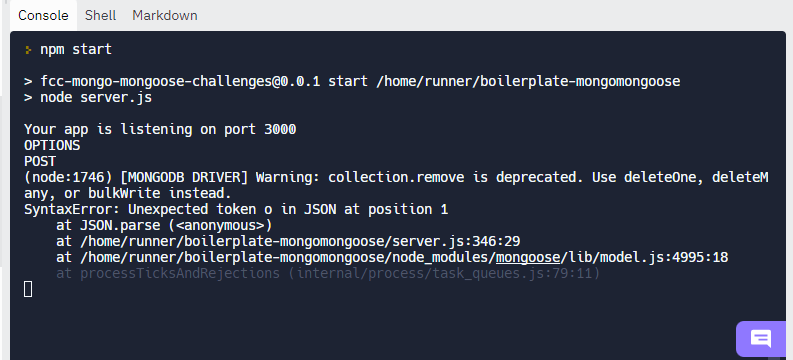Click the yellow prompt arrow before npm start
The width and height of the screenshot is (793, 360).
(28, 50)
